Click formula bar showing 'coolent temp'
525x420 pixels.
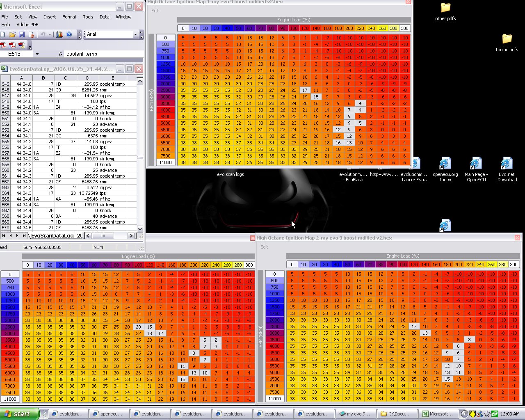click(104, 54)
